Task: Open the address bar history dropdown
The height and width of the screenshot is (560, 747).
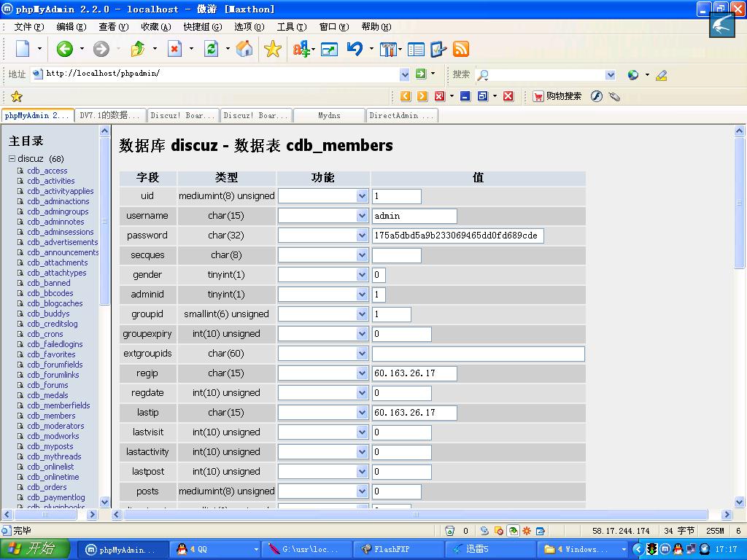Action: (x=404, y=74)
